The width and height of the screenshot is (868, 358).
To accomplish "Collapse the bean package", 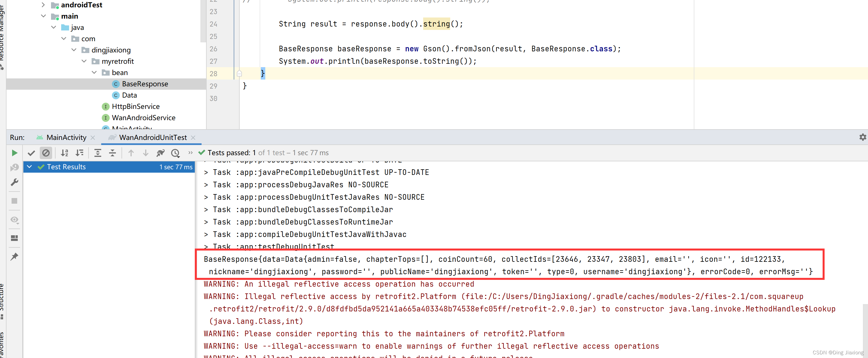I will pos(94,72).
